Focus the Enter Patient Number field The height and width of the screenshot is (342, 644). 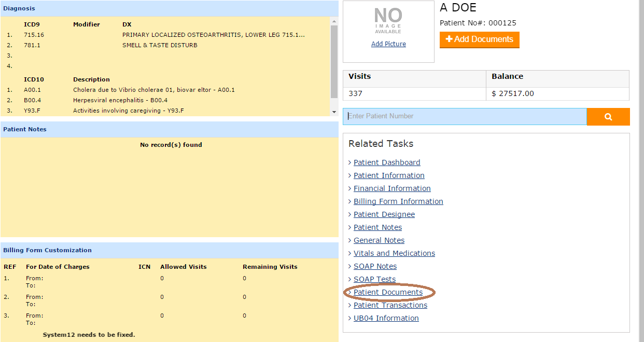tap(465, 116)
